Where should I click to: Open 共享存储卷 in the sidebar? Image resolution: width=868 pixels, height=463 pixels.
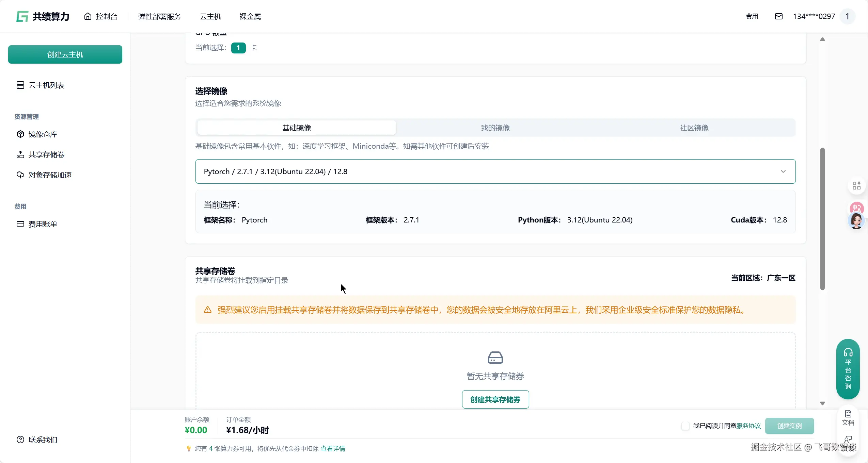pyautogui.click(x=46, y=155)
